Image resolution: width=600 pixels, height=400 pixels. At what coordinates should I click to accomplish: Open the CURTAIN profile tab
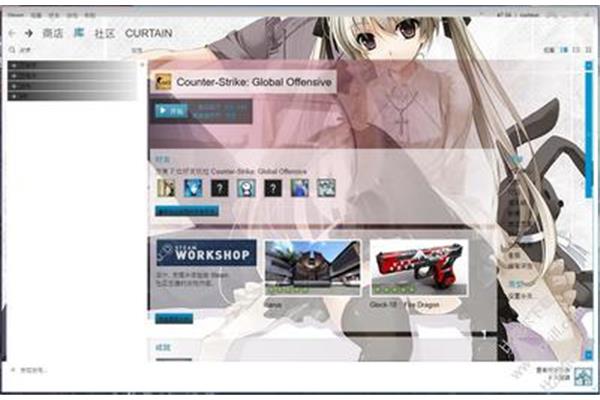pos(148,33)
